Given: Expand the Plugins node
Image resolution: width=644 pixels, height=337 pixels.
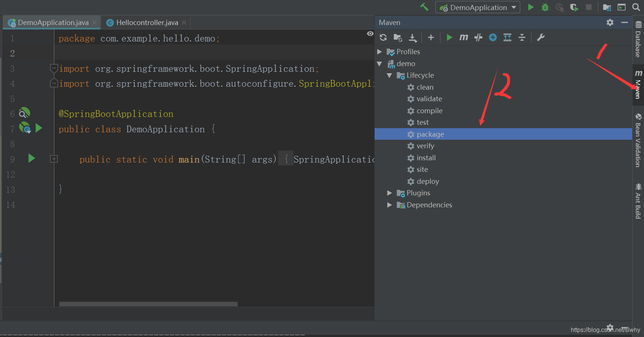Looking at the screenshot, I should point(390,193).
